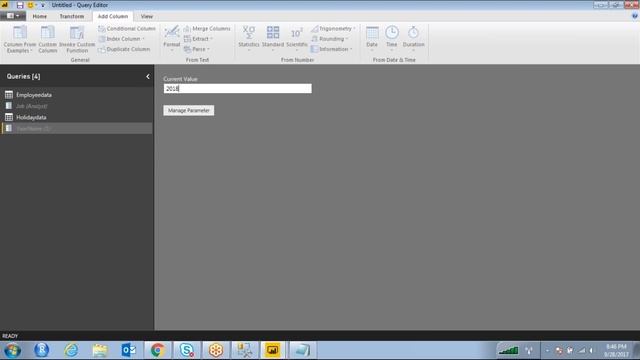This screenshot has width=640, height=360.
Task: Open the Duration column menu
Action: pos(413,38)
